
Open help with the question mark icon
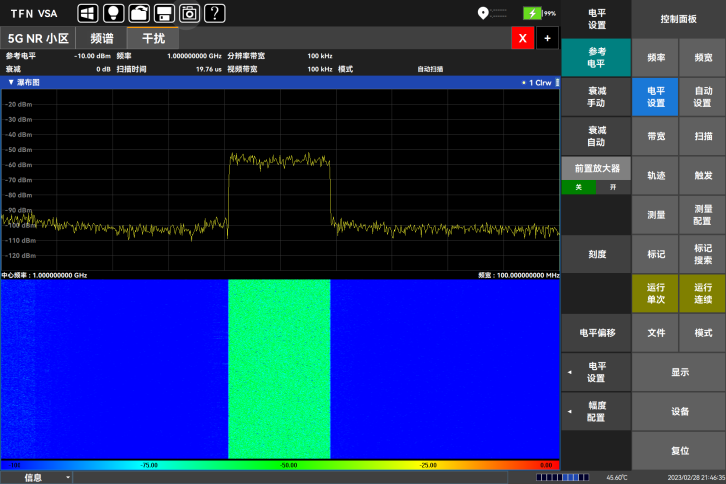pos(214,13)
